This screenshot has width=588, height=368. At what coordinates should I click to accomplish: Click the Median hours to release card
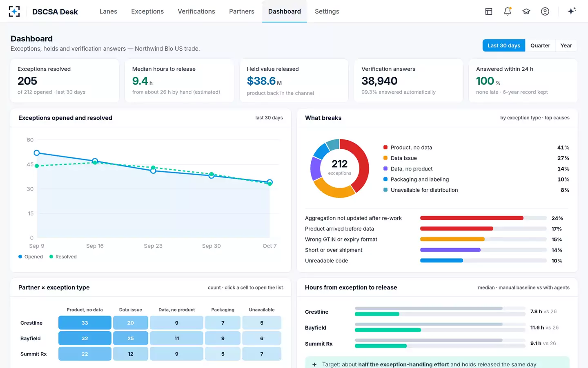pyautogui.click(x=179, y=81)
